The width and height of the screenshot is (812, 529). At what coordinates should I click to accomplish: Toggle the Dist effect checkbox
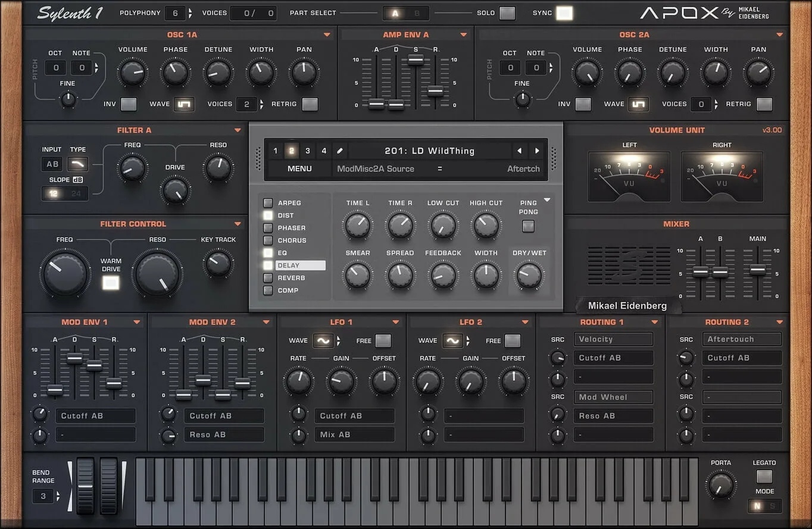click(x=268, y=215)
